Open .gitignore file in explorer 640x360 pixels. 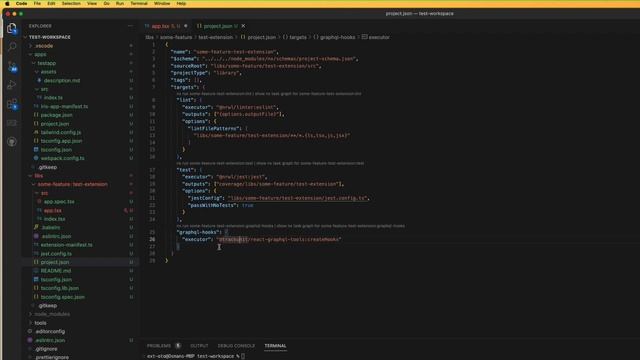coord(46,349)
